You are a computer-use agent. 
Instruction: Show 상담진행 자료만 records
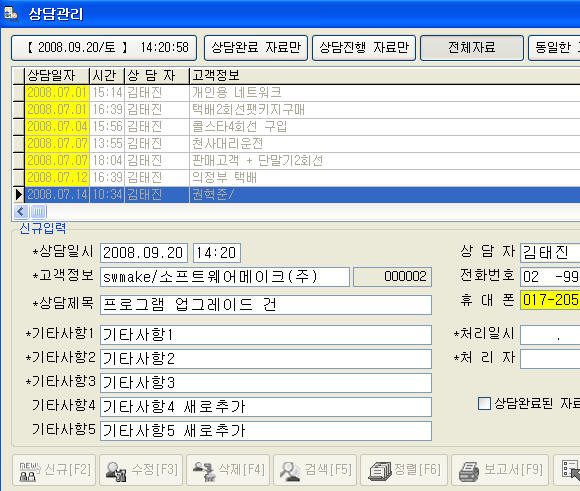click(x=364, y=48)
